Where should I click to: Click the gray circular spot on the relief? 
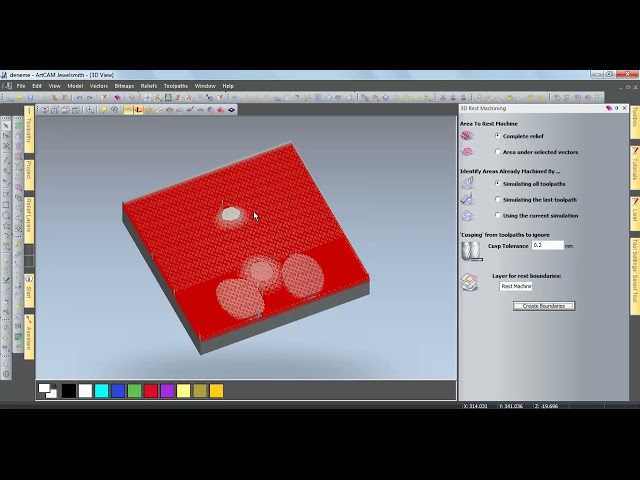[x=231, y=214]
